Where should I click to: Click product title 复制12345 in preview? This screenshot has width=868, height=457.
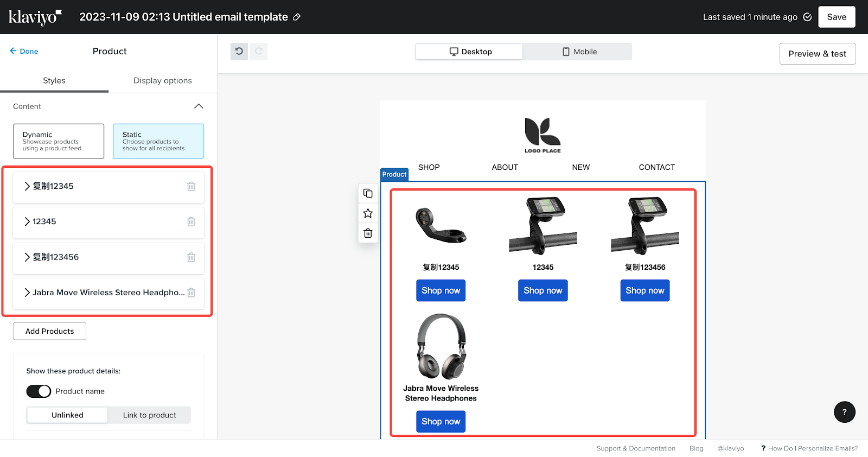tap(441, 267)
